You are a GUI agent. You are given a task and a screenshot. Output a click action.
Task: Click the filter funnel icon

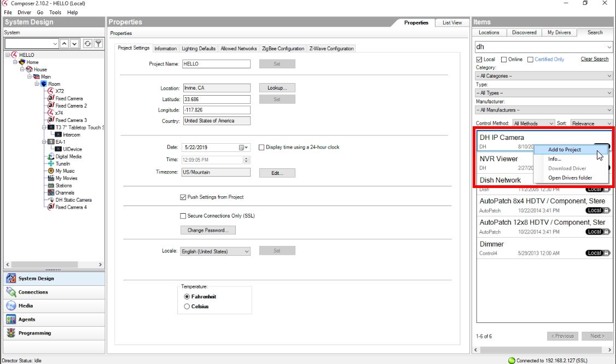(98, 44)
